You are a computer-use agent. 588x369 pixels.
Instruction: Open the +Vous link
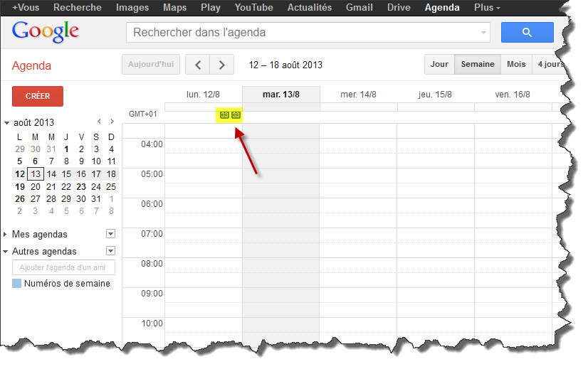26,8
